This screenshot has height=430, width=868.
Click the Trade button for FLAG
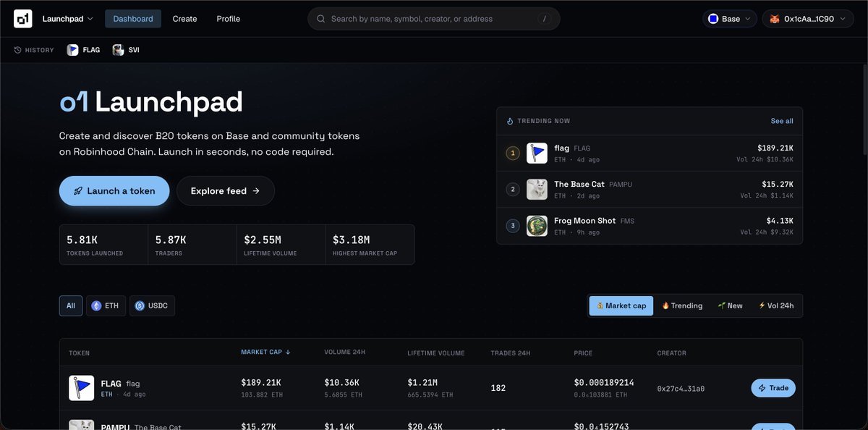click(773, 388)
